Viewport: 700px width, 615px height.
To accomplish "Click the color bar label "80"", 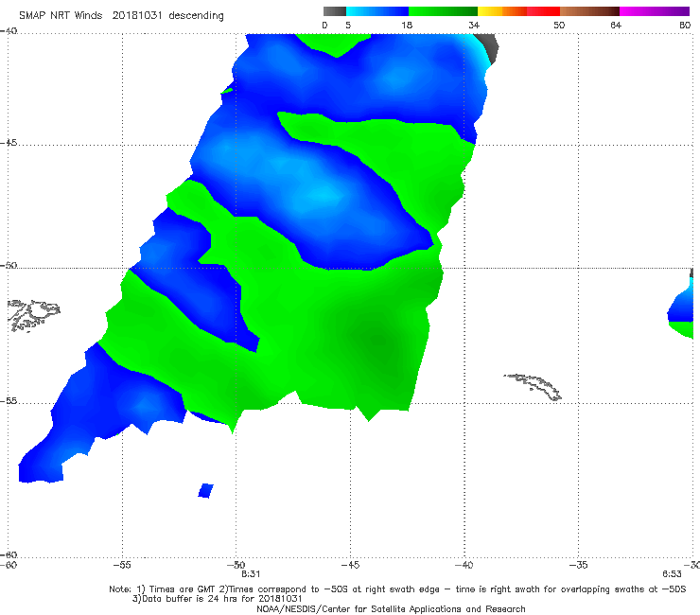I will (x=685, y=26).
